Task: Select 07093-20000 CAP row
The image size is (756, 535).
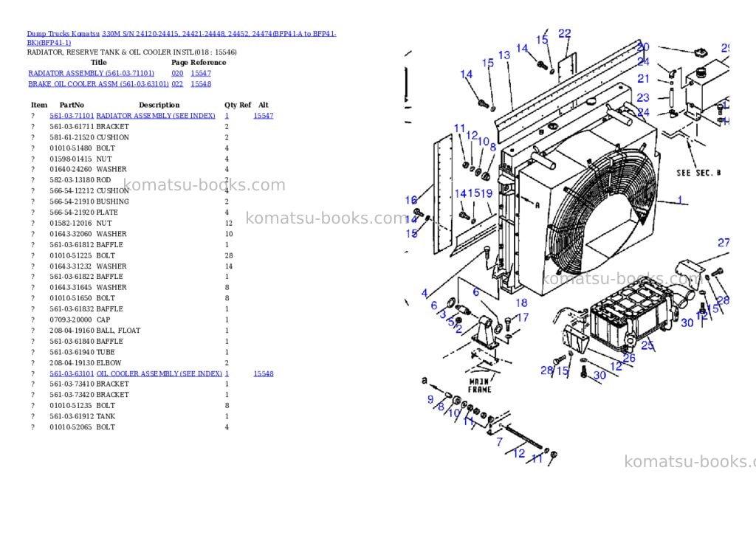Action: point(130,320)
